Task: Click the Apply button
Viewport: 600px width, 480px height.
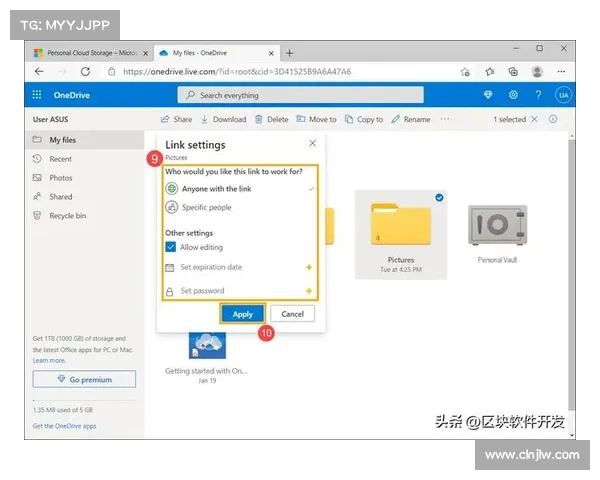Action: tap(242, 314)
